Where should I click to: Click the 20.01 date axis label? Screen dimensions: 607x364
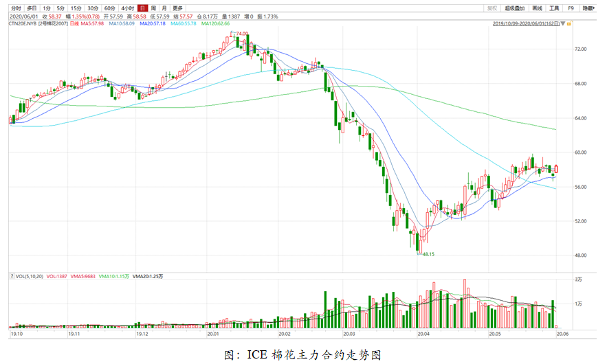tap(213, 334)
